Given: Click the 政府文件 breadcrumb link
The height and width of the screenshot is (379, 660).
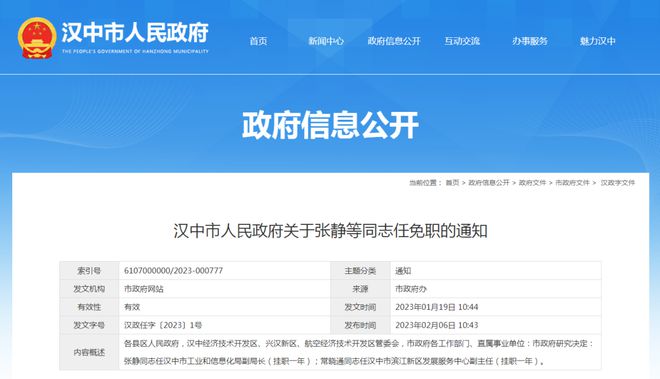Looking at the screenshot, I should click(532, 182).
